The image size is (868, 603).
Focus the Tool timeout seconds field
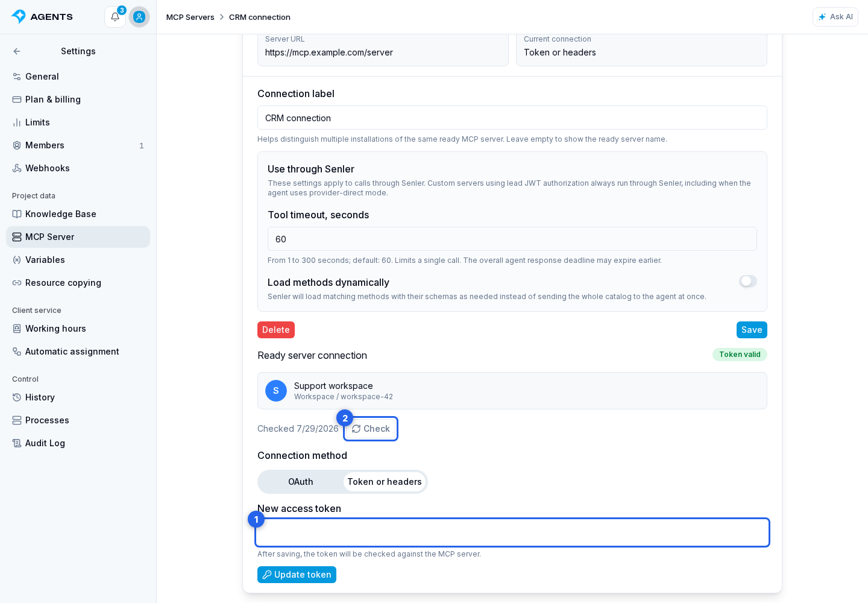(x=512, y=239)
